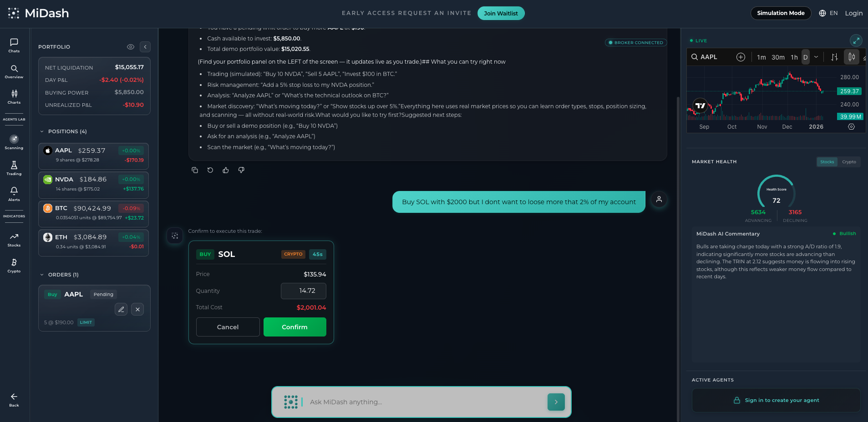This screenshot has width=868, height=422.
Task: Enable Simulation Mode toggle
Action: click(x=781, y=13)
